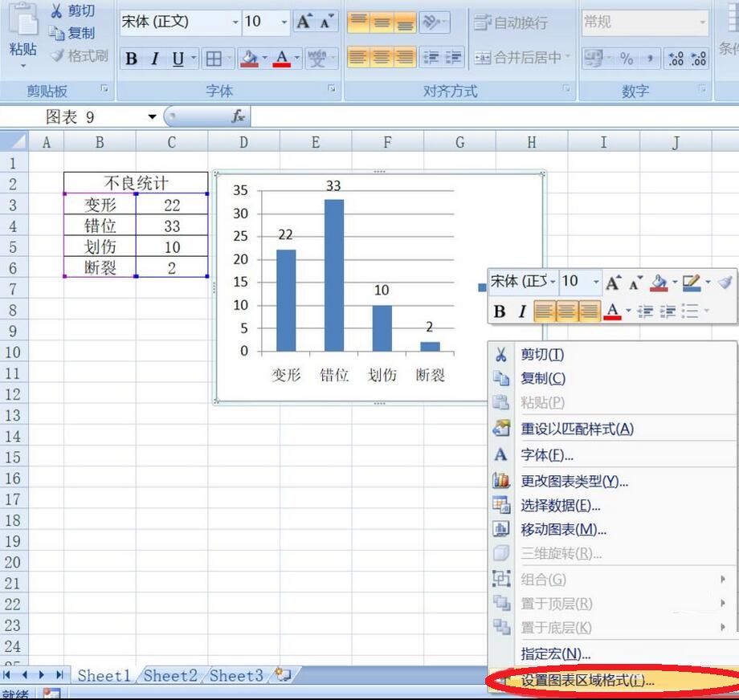This screenshot has height=700, width=739.
Task: Click the mini toolbar shape fill bucket
Action: (658, 282)
